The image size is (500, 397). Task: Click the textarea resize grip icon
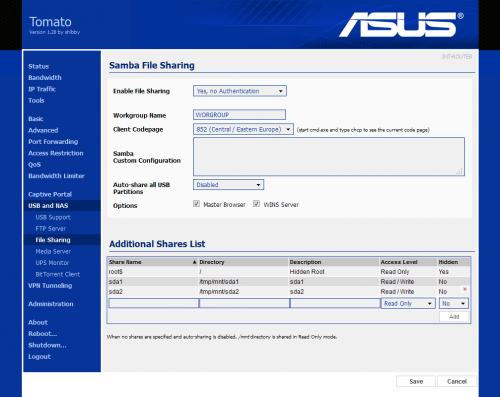point(460,171)
